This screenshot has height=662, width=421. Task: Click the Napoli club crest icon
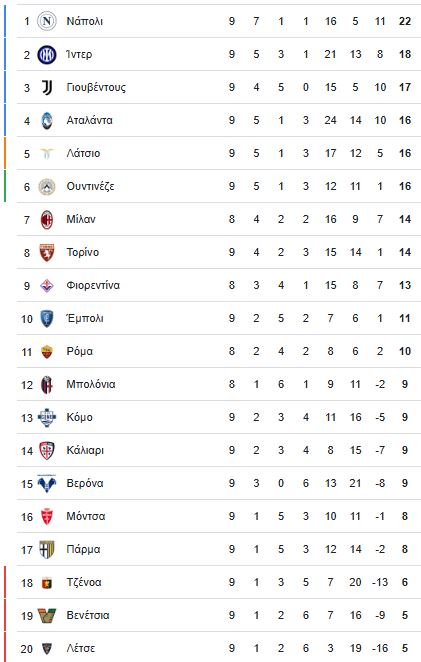47,21
